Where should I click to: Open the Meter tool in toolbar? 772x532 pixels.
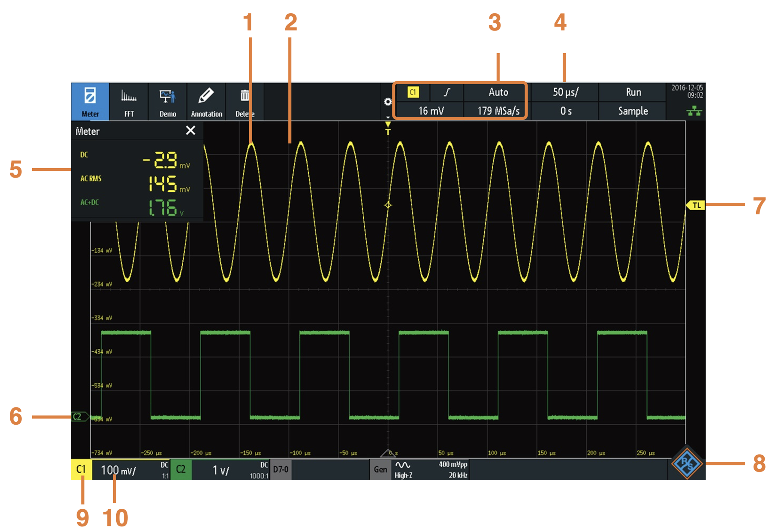[90, 101]
